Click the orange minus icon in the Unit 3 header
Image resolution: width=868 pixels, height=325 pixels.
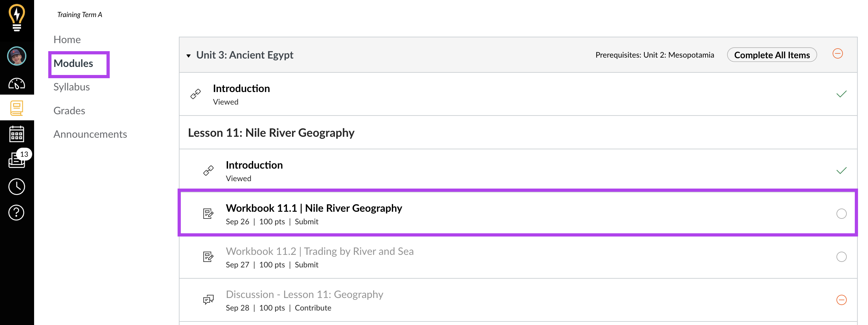click(838, 54)
